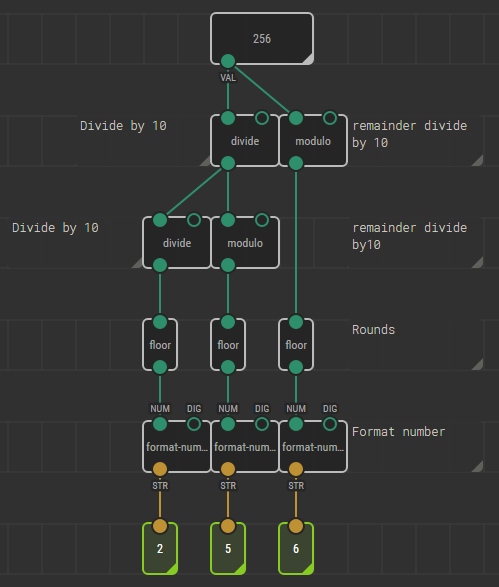Click empty input pin on second-row modulo

pos(262,220)
